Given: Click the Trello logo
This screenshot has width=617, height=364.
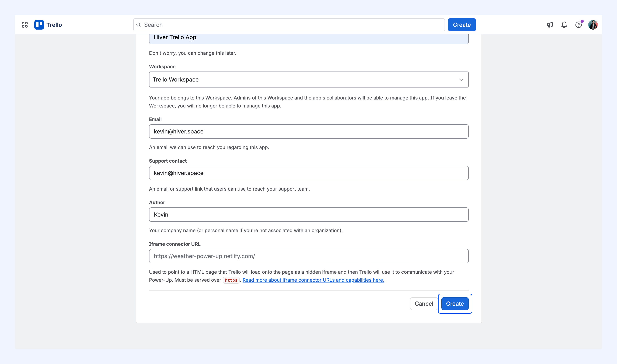Looking at the screenshot, I should 48,25.
